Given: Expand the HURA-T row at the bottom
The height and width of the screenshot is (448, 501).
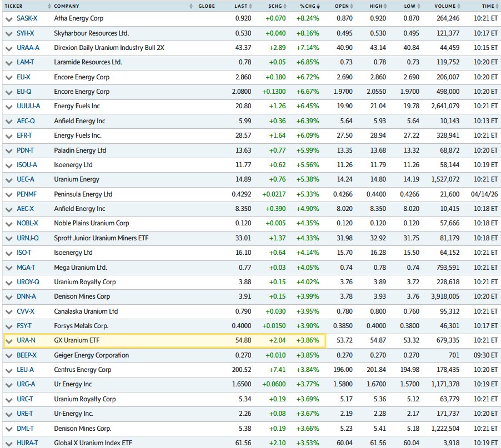Looking at the screenshot, I should 8,443.
